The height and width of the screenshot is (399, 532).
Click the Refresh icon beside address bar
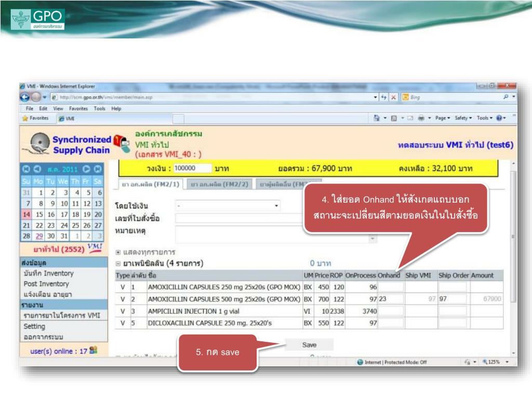[384, 97]
